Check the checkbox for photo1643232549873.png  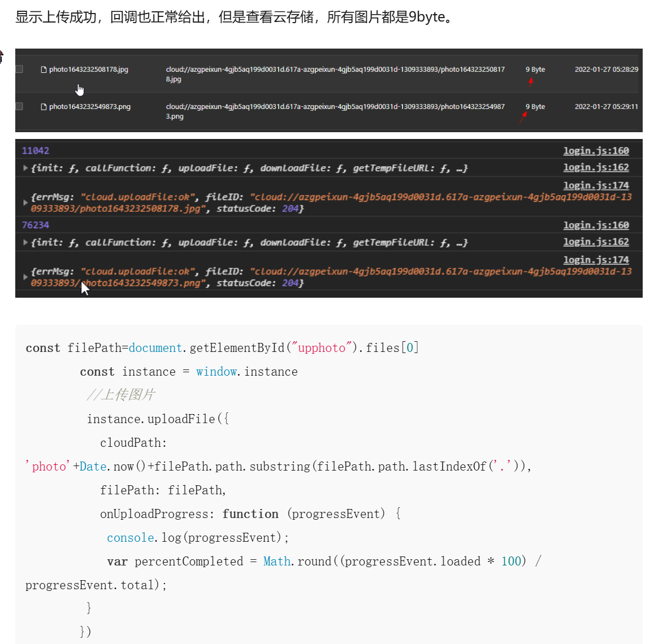19,106
